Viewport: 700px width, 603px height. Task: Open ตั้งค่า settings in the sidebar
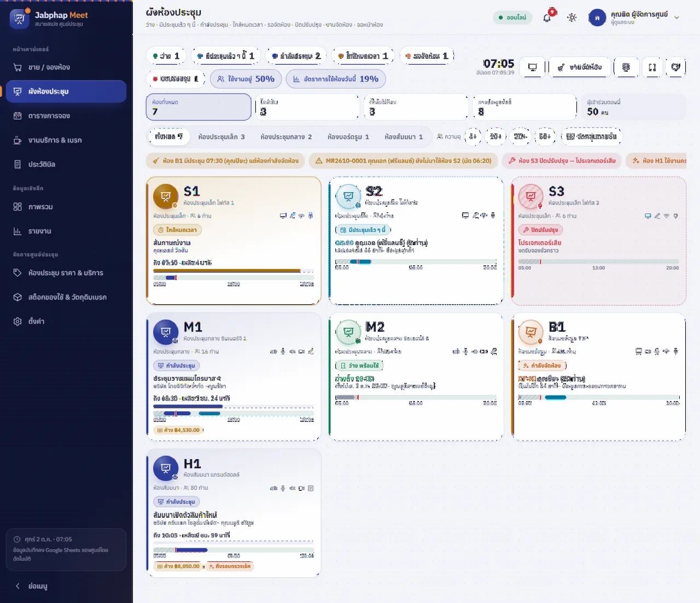point(66,321)
